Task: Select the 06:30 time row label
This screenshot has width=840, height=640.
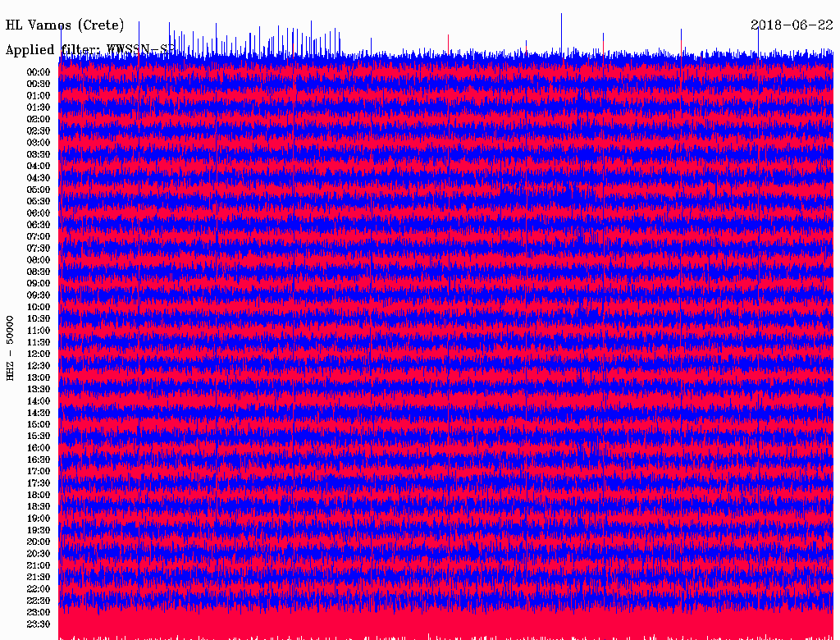Action: click(38, 225)
